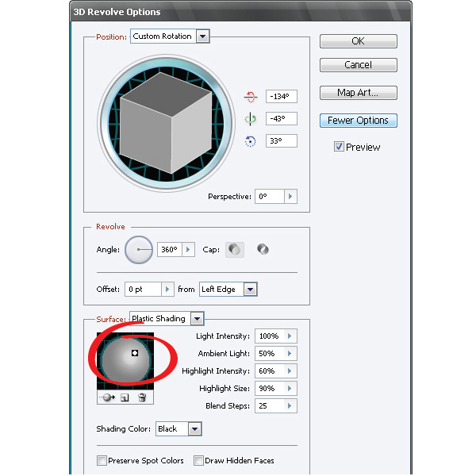
Task: Click the Offset 0 pt field
Action: tap(143, 289)
